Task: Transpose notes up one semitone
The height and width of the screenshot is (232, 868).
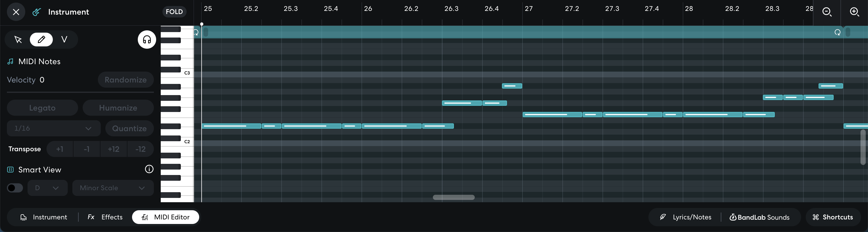Action: (60, 149)
